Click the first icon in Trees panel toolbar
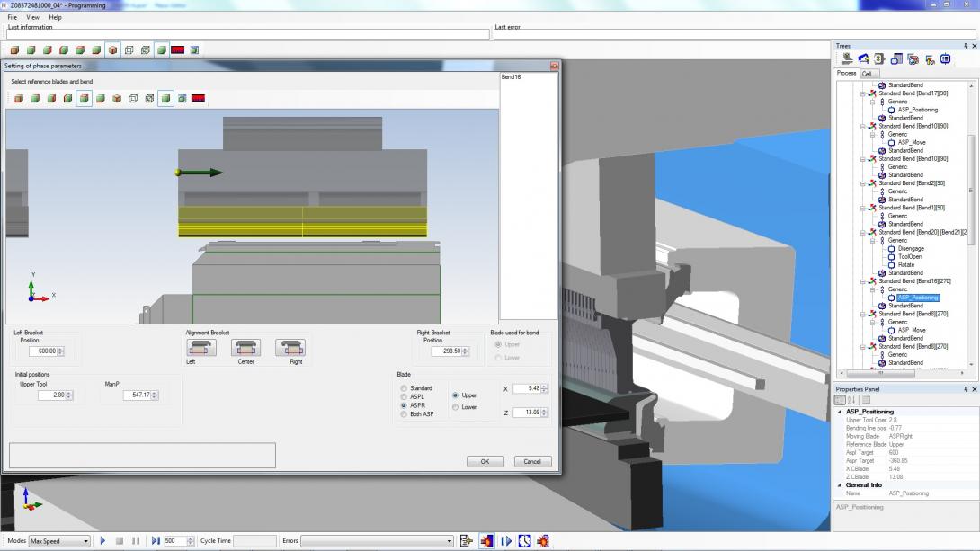 [846, 59]
